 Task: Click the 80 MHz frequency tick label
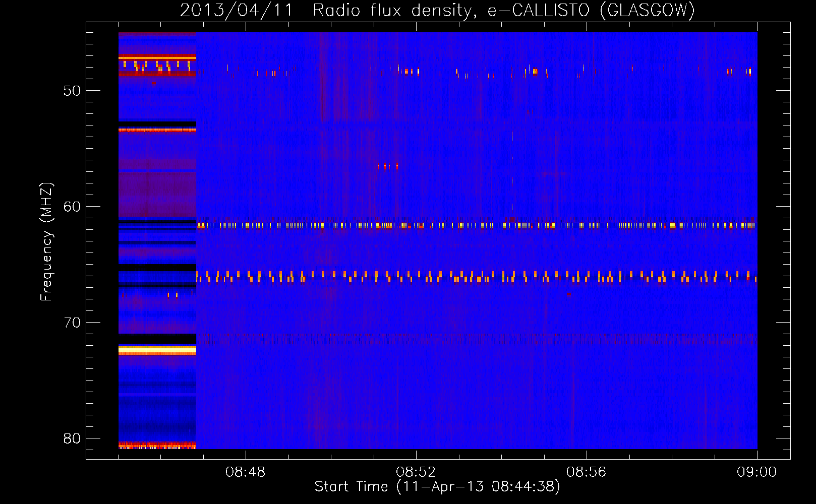coord(72,438)
